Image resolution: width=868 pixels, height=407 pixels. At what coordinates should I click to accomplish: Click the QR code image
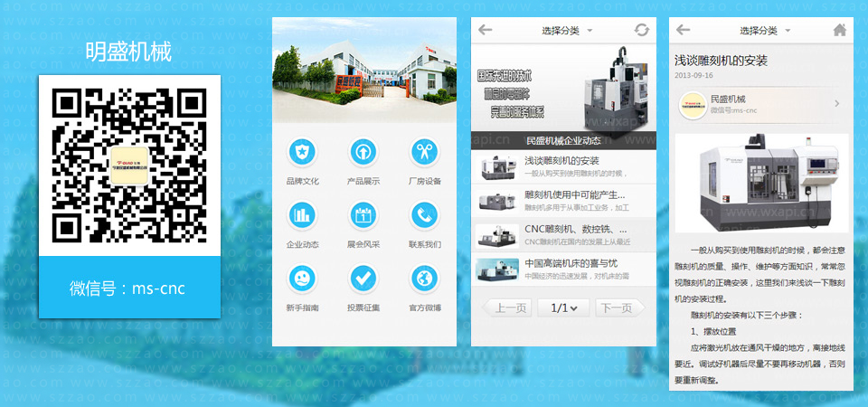[x=129, y=165]
